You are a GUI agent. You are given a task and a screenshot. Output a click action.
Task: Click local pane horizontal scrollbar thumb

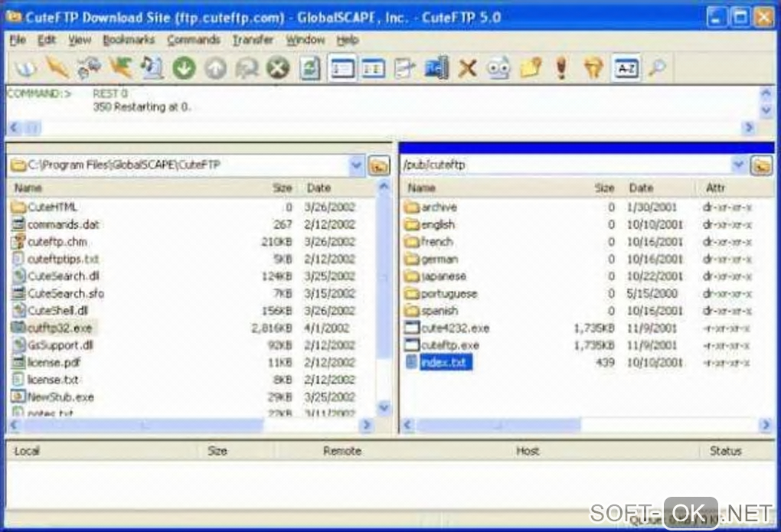[x=143, y=425]
